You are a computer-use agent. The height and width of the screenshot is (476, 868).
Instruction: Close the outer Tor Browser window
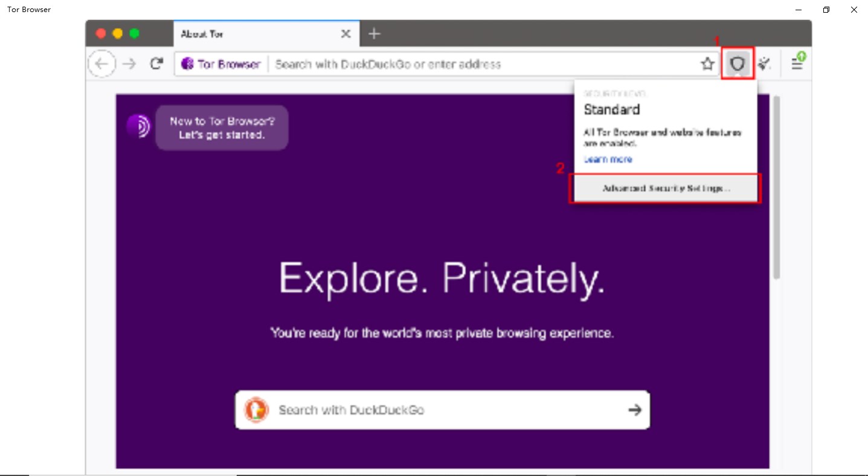pos(854,10)
